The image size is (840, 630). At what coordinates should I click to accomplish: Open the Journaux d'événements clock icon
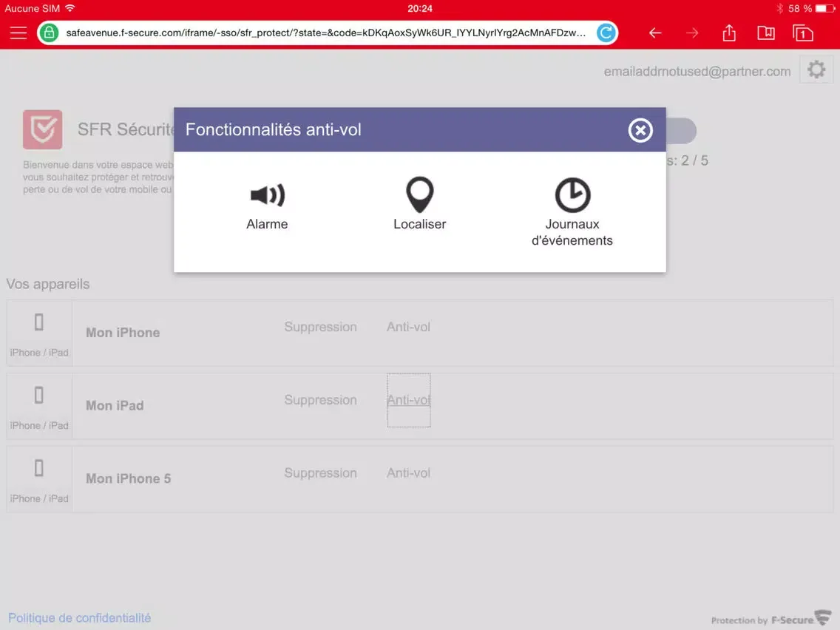click(x=572, y=195)
